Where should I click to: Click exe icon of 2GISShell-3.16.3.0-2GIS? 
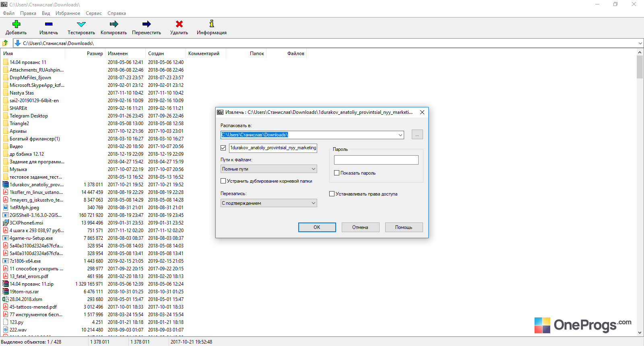[x=6, y=215]
